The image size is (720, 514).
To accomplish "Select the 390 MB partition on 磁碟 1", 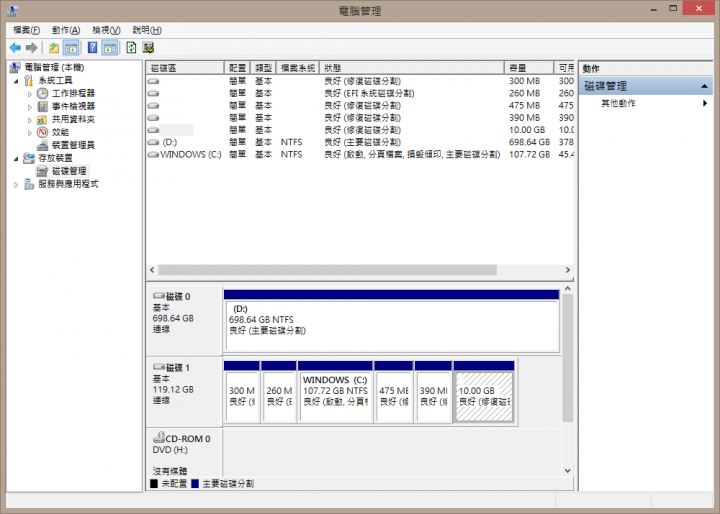I will coord(433,392).
